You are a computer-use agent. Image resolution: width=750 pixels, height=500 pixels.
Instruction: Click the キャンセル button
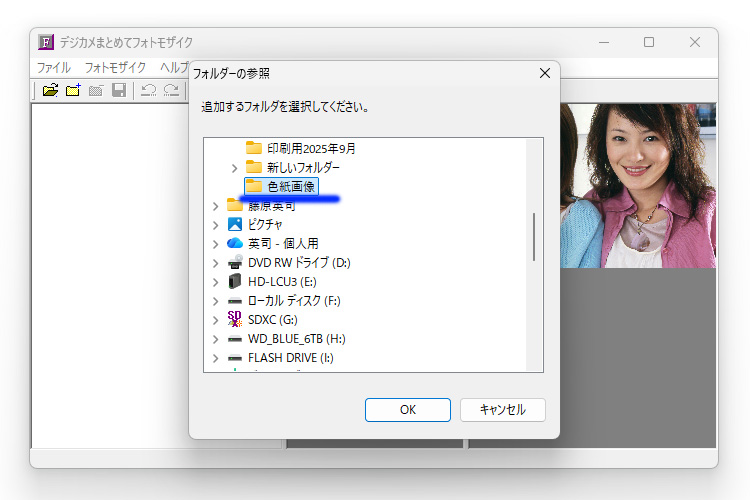502,410
